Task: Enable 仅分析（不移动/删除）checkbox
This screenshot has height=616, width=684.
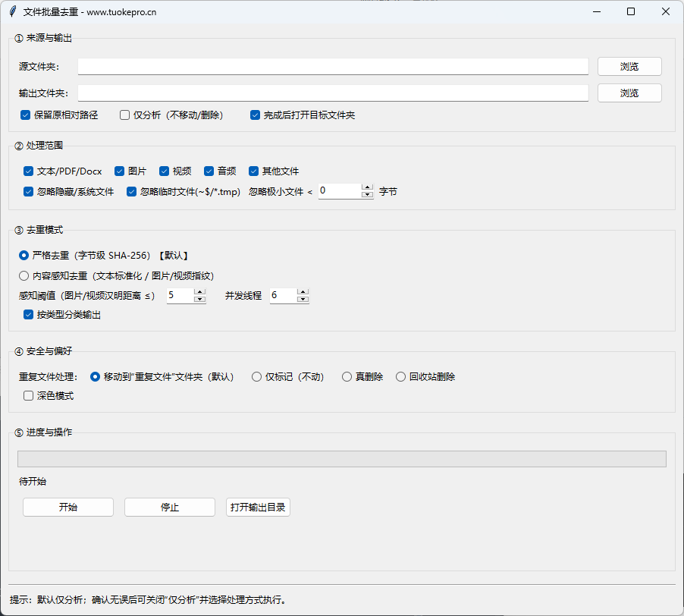Action: click(125, 115)
